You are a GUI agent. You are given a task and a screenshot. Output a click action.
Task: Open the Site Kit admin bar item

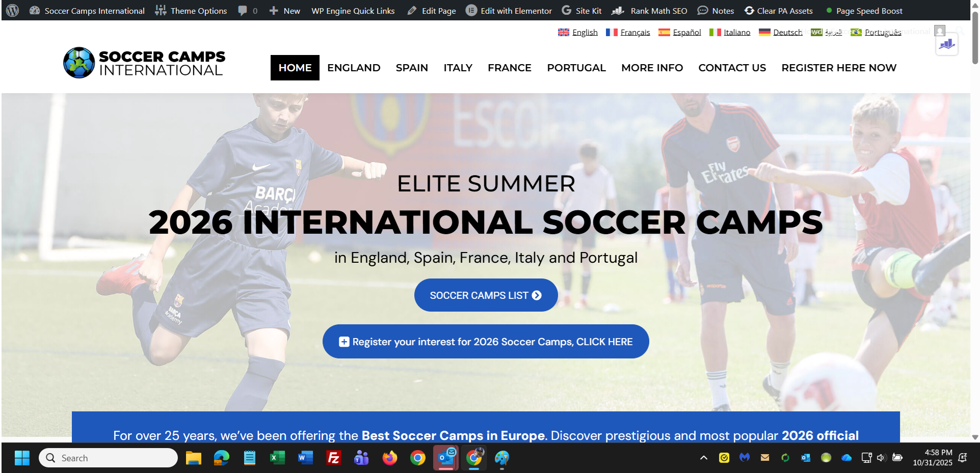[x=581, y=11]
